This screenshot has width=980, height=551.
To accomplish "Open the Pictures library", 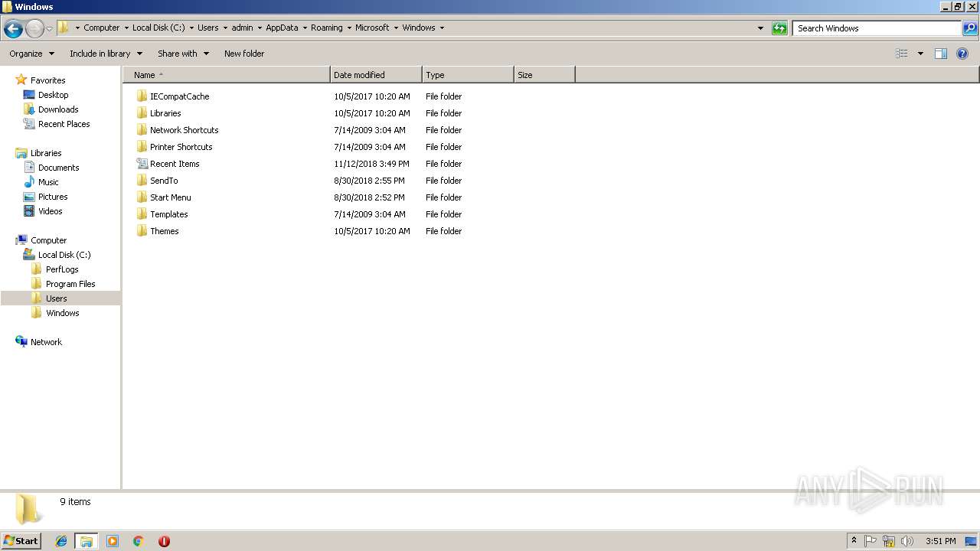I will tap(53, 197).
